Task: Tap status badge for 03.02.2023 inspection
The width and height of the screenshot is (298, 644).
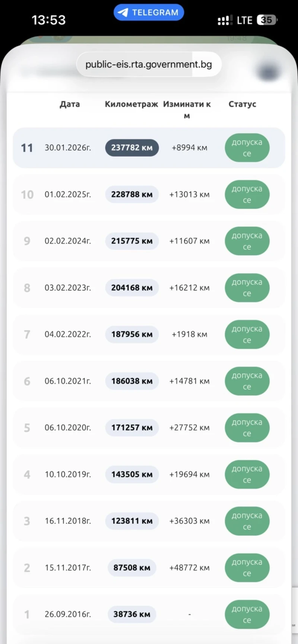Action: 247,288
